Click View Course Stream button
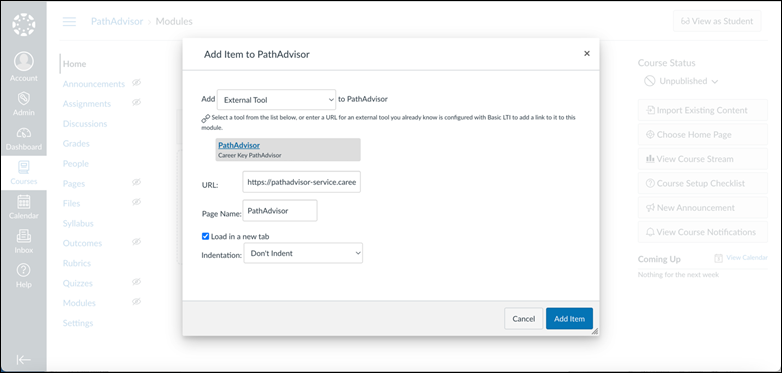782x373 pixels. tap(703, 159)
